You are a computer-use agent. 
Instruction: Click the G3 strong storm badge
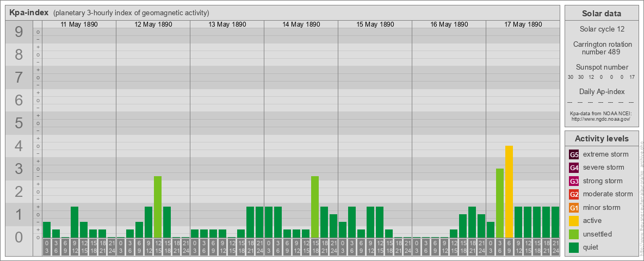[x=574, y=181]
